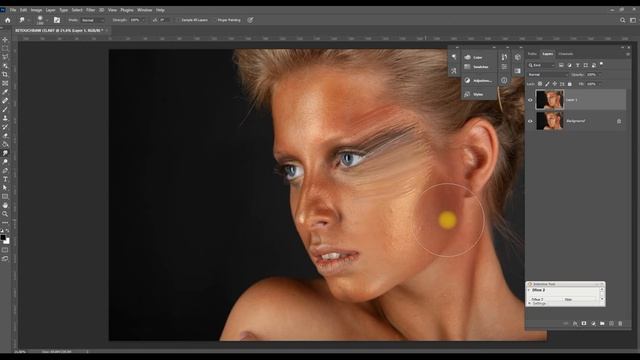
Task: Select the Lasso tool
Action: click(5, 57)
